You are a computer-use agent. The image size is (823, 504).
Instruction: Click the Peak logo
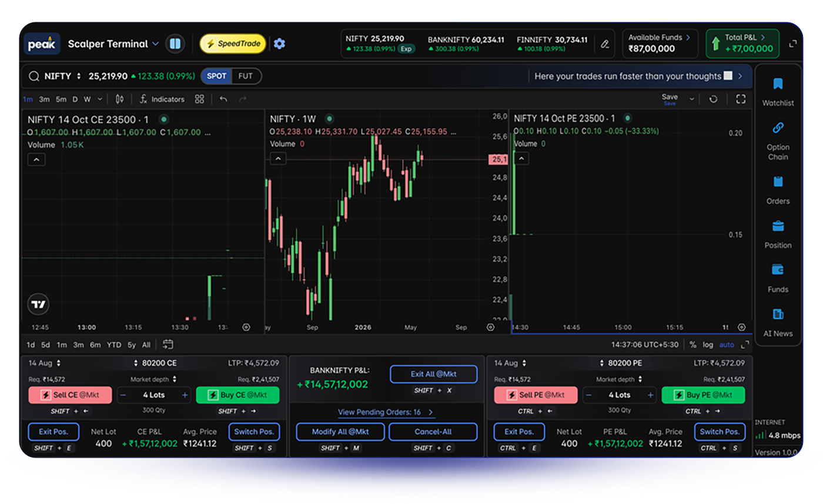(42, 44)
